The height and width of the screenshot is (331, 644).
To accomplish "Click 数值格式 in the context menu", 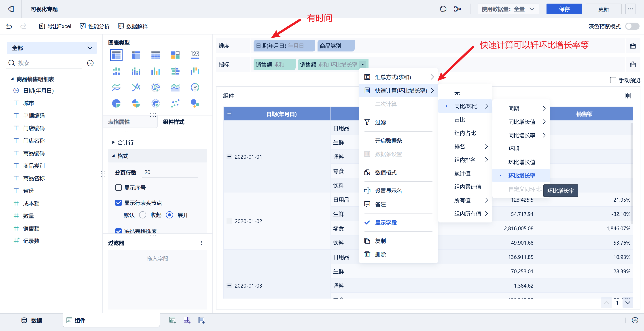I will (x=388, y=172).
